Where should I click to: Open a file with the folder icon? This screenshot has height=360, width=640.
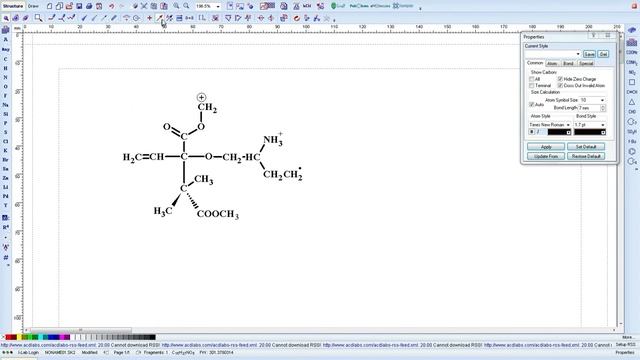point(69,6)
